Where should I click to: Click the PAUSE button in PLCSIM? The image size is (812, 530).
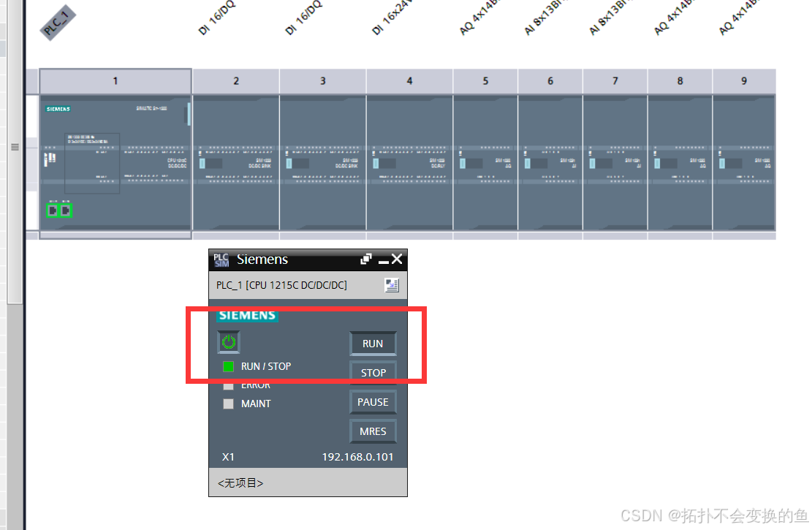tap(373, 402)
